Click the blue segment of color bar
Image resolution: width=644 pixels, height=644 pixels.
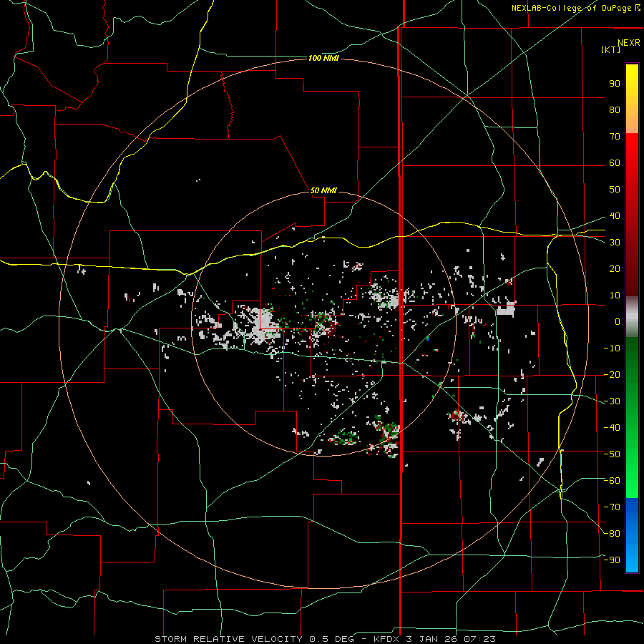click(632, 535)
